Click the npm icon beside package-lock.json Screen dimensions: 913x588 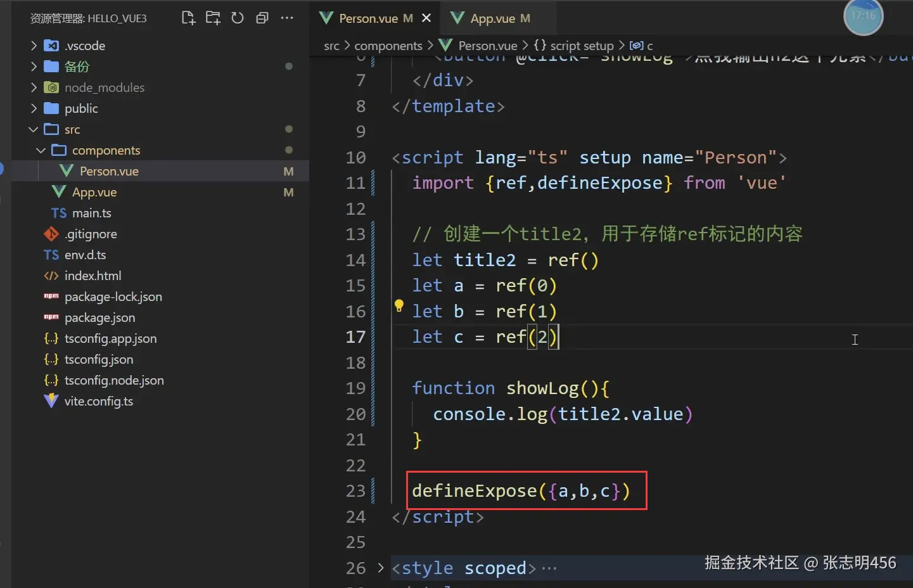pos(51,296)
